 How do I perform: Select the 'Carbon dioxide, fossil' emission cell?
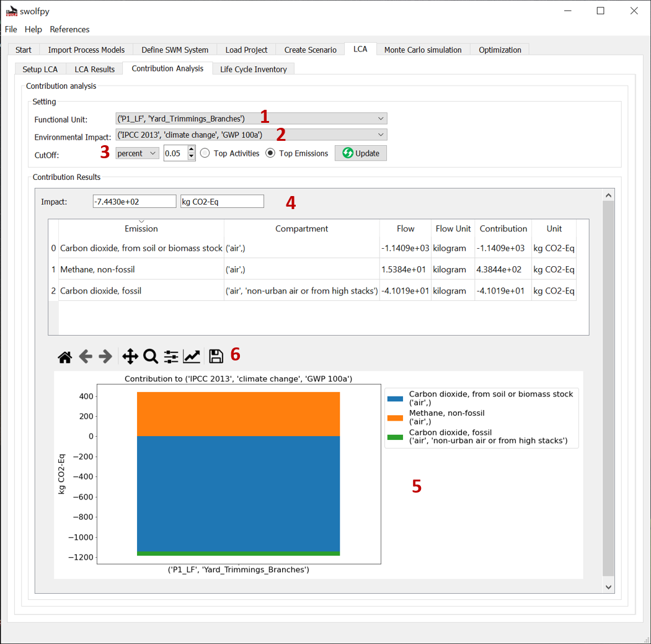coord(141,290)
